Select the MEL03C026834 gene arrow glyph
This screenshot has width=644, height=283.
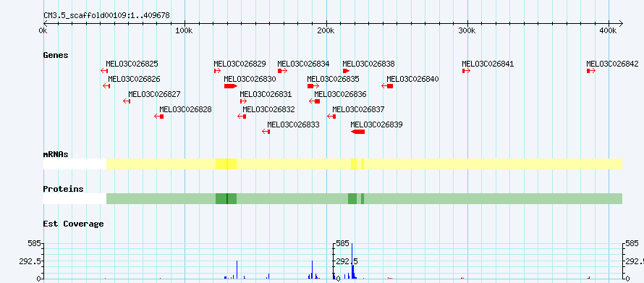coord(283,71)
